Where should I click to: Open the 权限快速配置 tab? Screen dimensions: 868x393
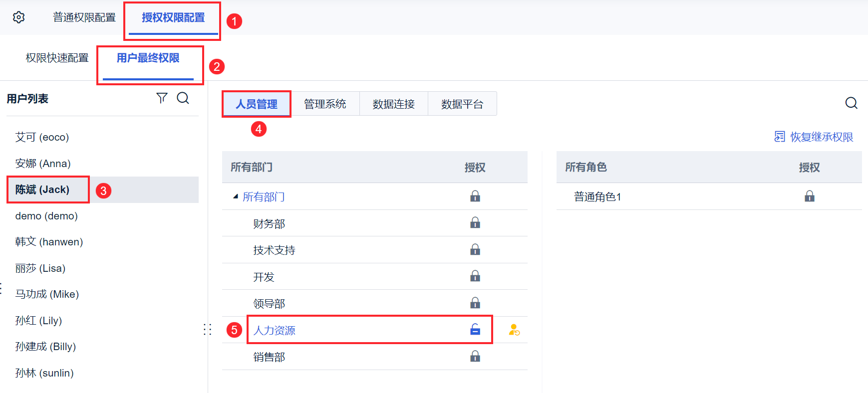(x=57, y=58)
